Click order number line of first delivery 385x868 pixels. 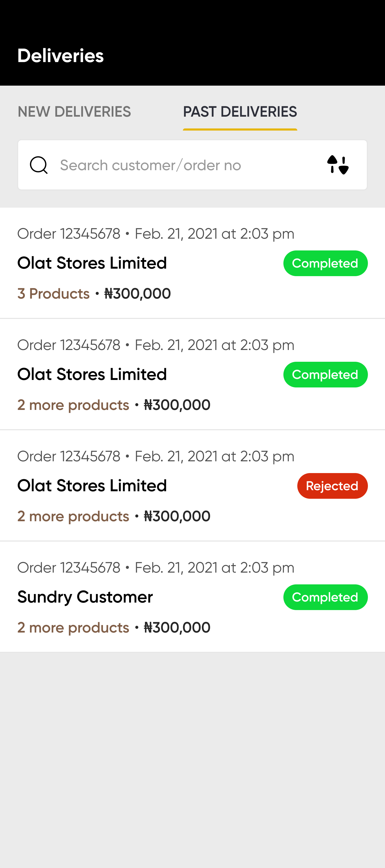click(156, 234)
